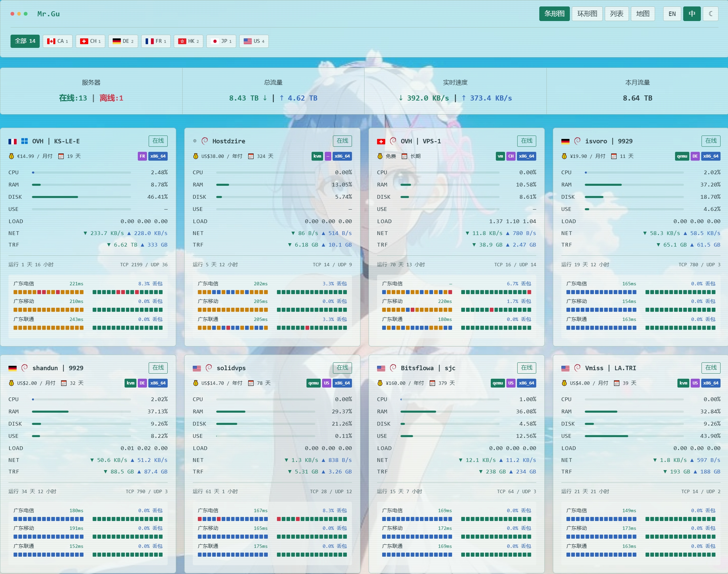
Task: Click Debian icon on isvoro 9929 card
Action: click(577, 141)
